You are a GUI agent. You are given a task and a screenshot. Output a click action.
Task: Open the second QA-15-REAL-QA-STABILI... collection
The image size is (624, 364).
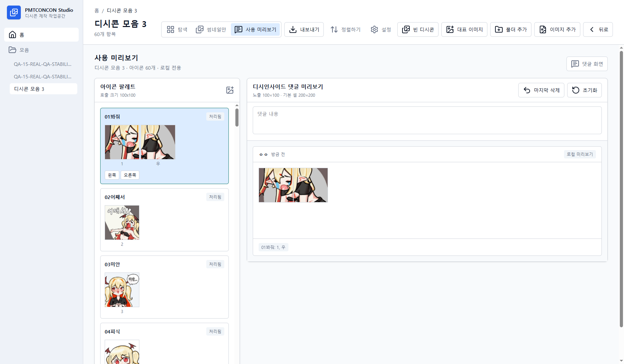43,77
